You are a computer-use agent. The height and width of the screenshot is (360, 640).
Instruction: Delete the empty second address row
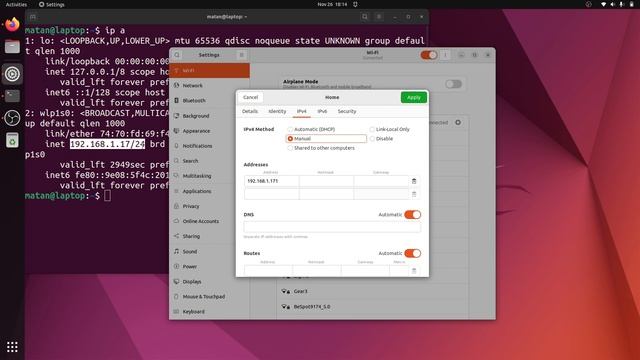[414, 194]
